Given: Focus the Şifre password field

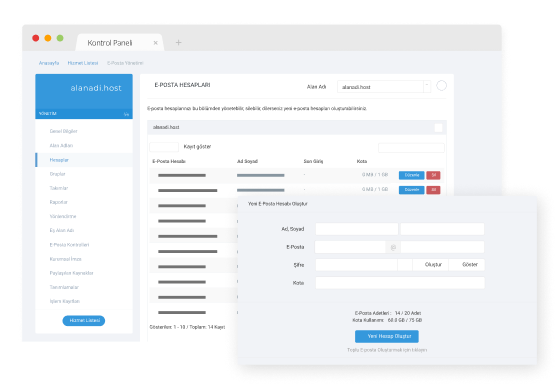Looking at the screenshot, I should tap(356, 265).
